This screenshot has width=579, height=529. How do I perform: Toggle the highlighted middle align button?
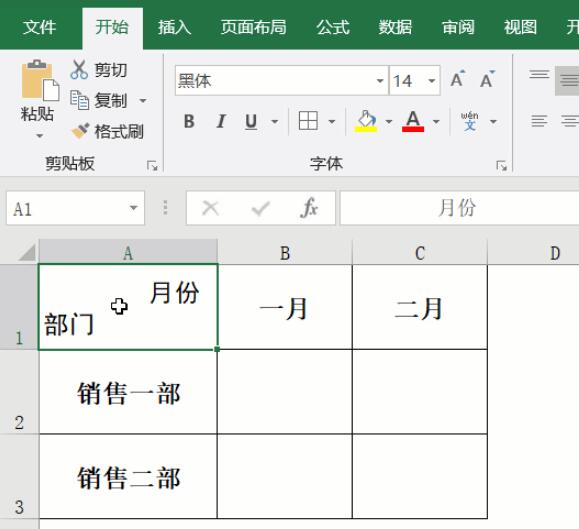567,80
